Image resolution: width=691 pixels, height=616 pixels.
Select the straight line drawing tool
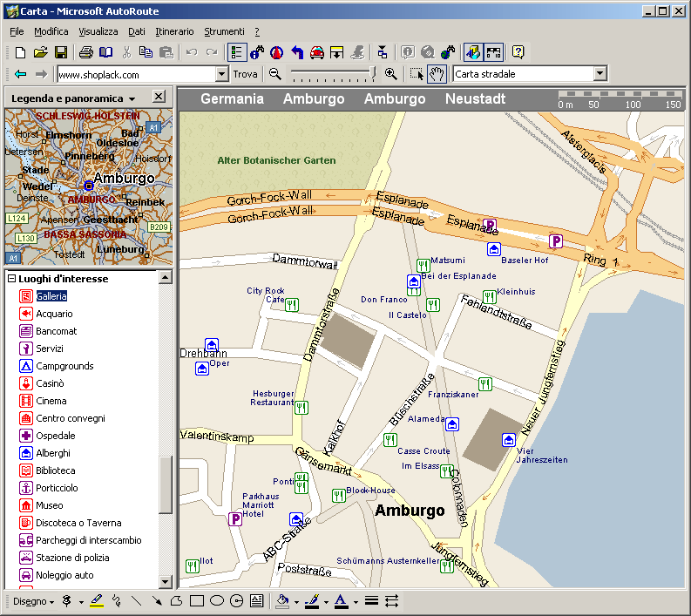point(137,601)
